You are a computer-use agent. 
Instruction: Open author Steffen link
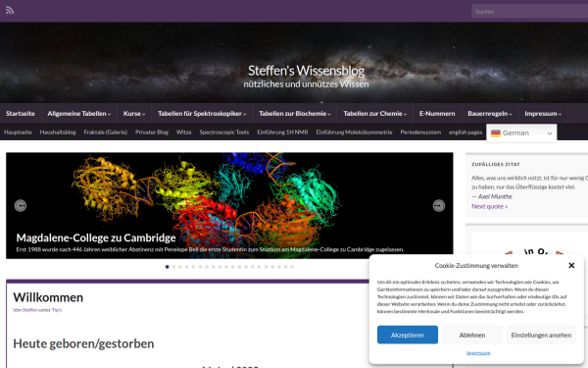tap(30, 310)
